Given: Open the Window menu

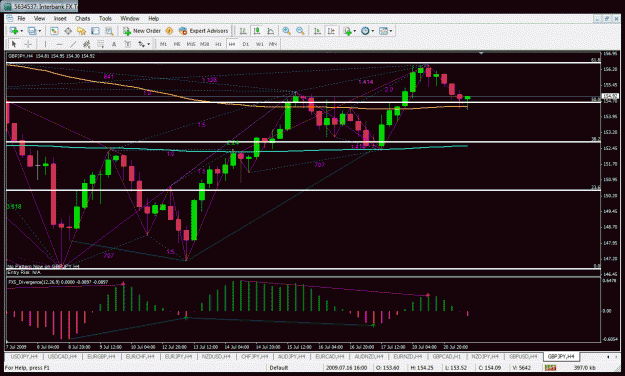Looking at the screenshot, I should [x=130, y=18].
